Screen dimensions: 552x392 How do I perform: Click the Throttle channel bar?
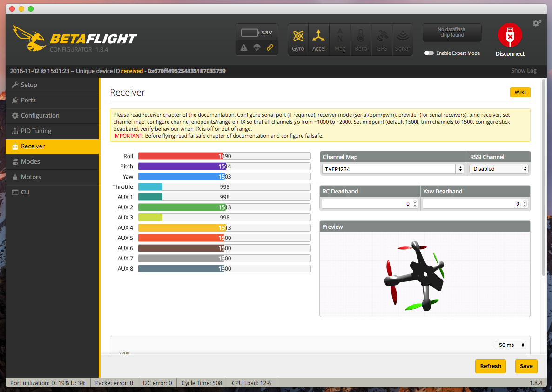click(224, 186)
